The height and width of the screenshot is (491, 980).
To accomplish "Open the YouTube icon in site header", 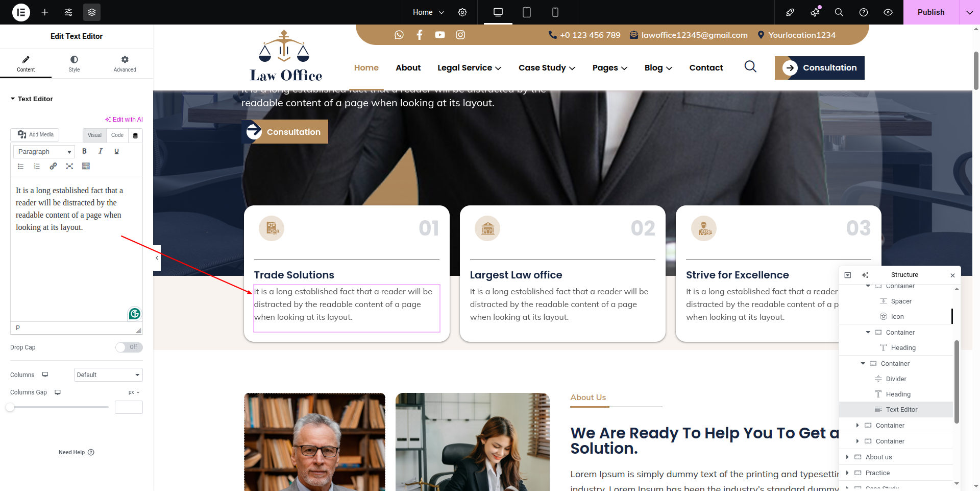I will point(440,35).
